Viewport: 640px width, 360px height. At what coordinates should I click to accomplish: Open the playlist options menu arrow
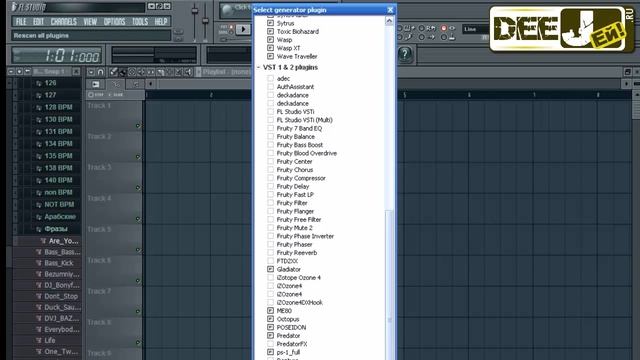click(x=91, y=72)
